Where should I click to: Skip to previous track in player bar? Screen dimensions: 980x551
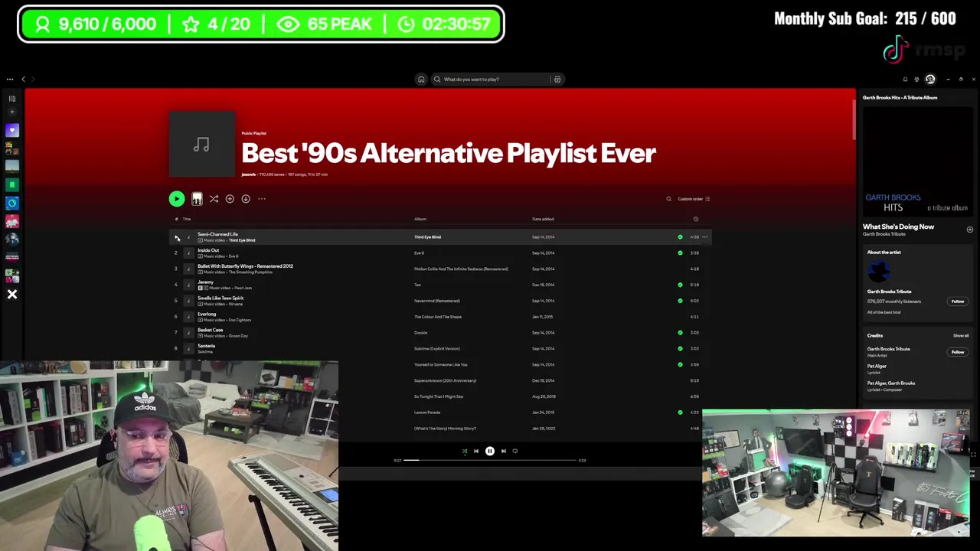coord(476,452)
